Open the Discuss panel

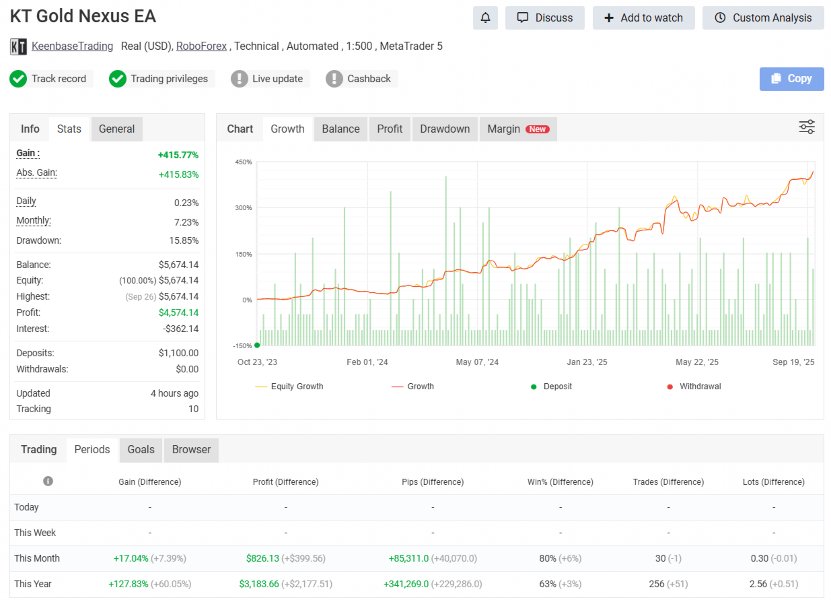pos(544,17)
